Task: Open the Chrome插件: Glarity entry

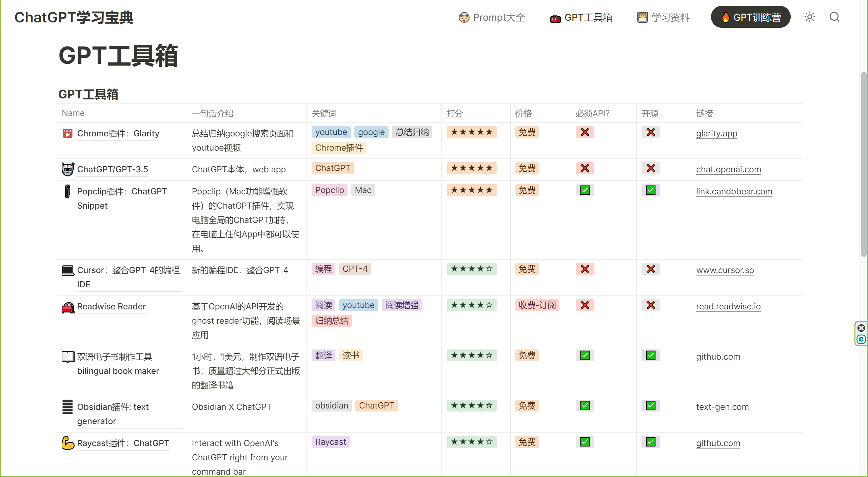Action: [118, 133]
